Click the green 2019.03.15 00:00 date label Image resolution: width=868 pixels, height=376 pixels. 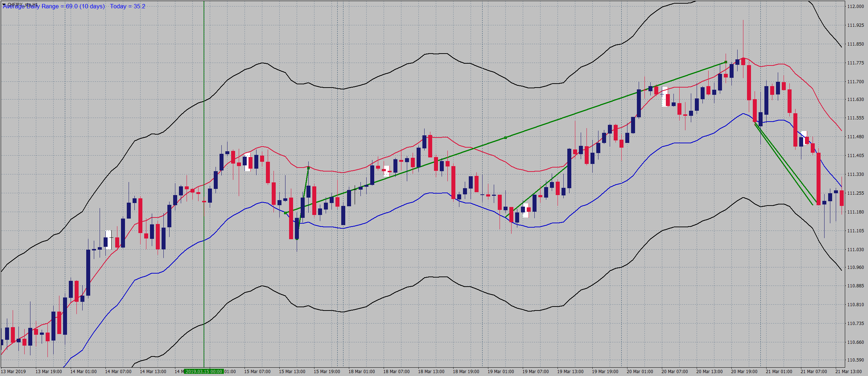[x=204, y=372]
